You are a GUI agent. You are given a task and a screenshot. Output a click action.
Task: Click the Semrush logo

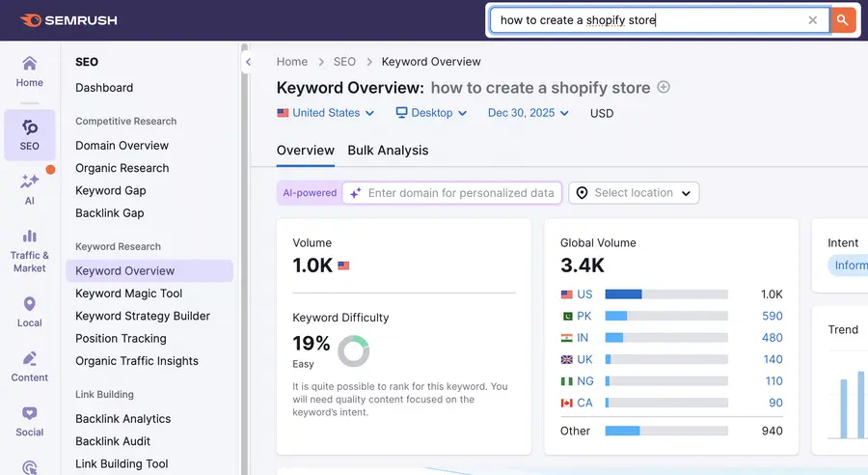68,20
